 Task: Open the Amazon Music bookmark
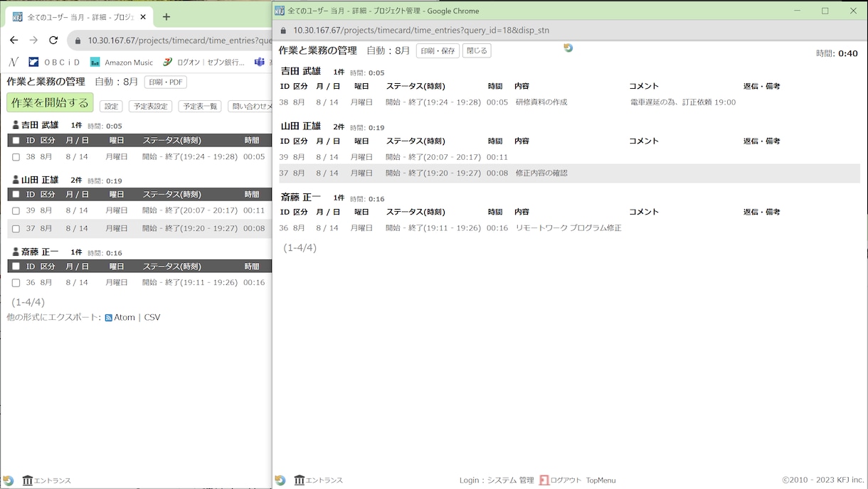point(122,63)
